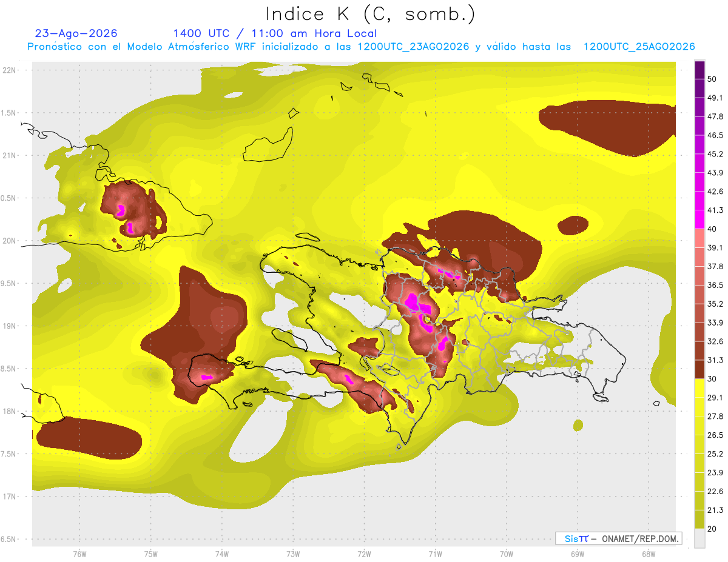Click the longitude axis label '74W'
Image resolution: width=728 pixels, height=562 pixels.
click(221, 554)
